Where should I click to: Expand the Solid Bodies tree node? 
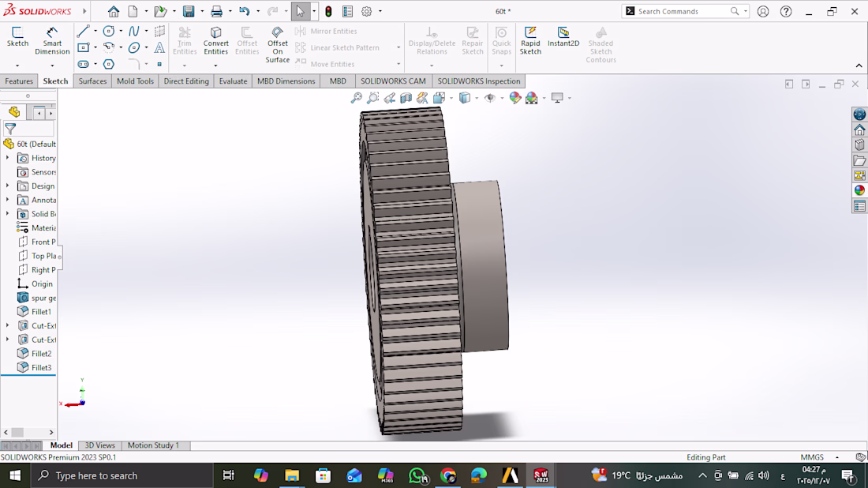pyautogui.click(x=8, y=214)
